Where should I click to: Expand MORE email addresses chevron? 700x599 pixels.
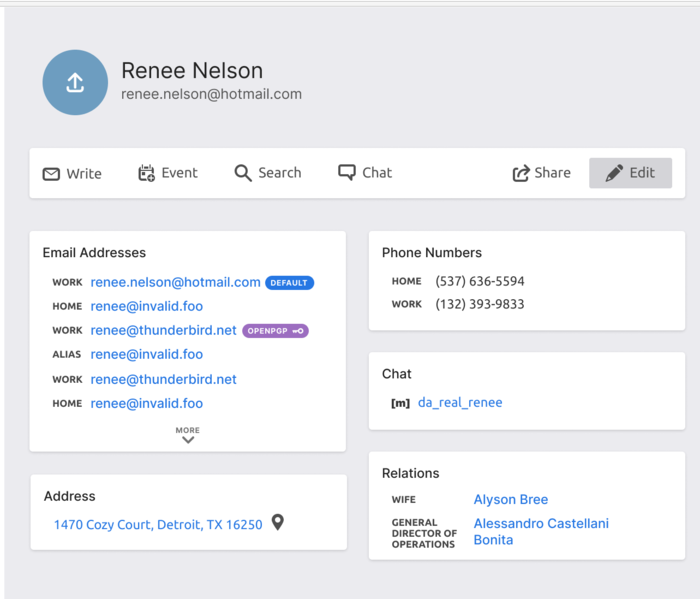click(188, 439)
